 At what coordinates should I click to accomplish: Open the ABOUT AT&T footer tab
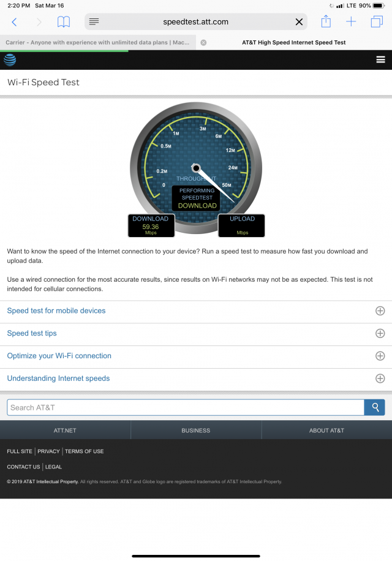coord(326,431)
